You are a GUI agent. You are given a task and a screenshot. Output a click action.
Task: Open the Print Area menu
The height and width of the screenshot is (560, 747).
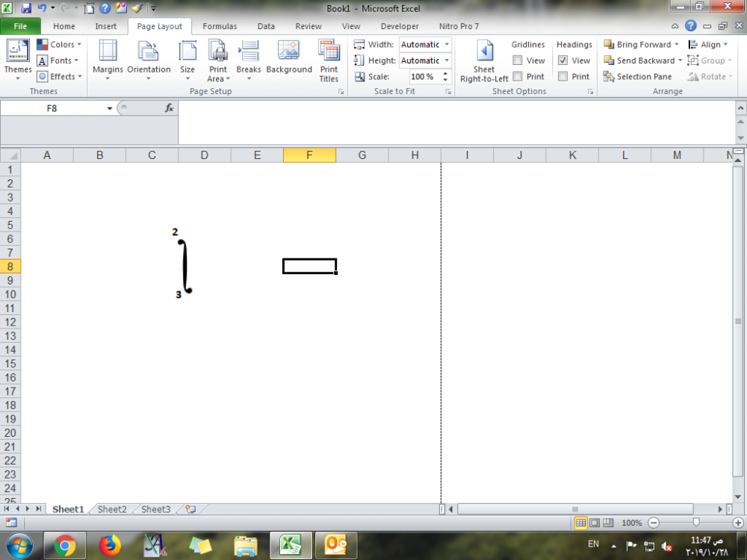point(218,60)
